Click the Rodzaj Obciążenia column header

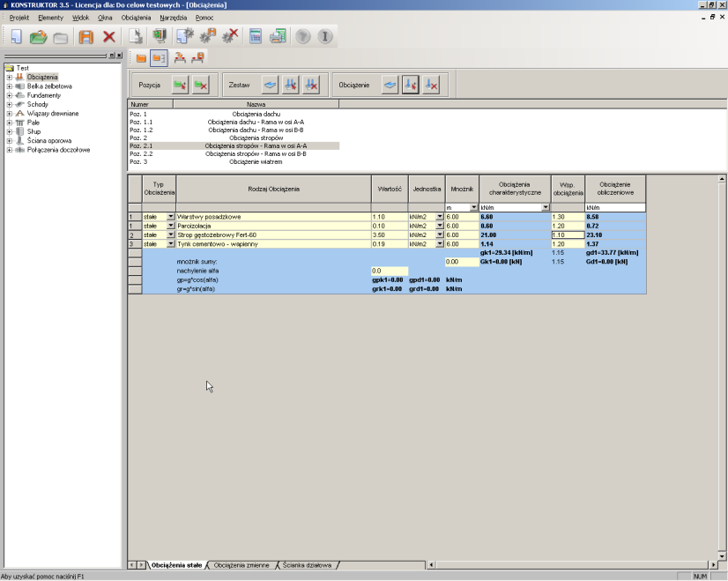pos(273,189)
